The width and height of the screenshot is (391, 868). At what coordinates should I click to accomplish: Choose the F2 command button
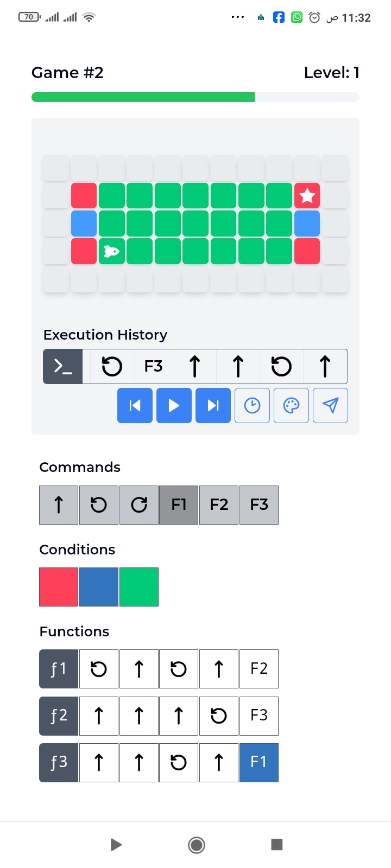point(219,505)
